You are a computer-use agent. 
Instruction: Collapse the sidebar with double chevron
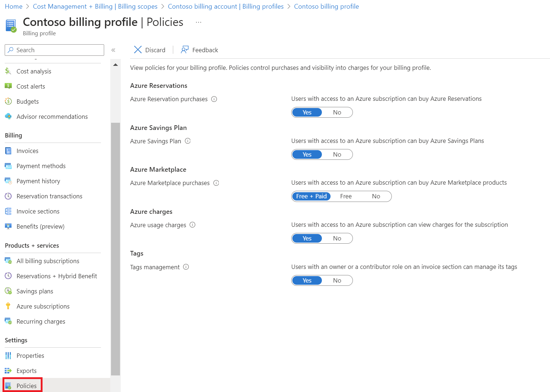click(x=113, y=50)
